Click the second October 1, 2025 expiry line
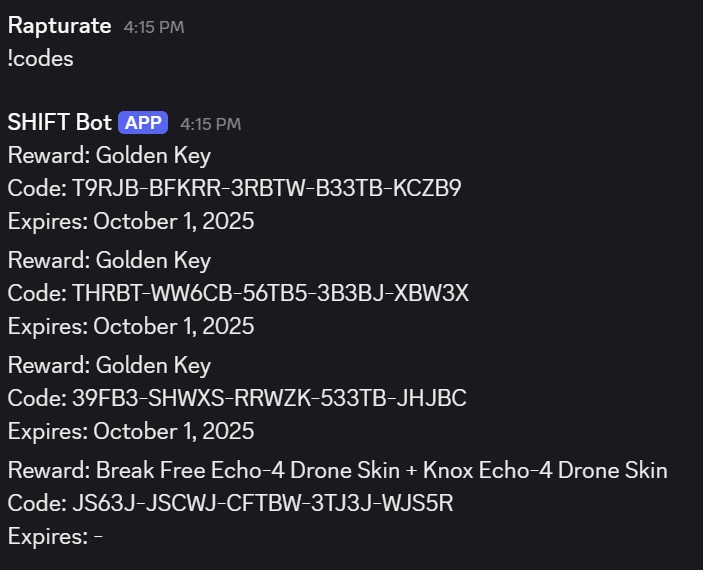This screenshot has width=703, height=570. (131, 326)
